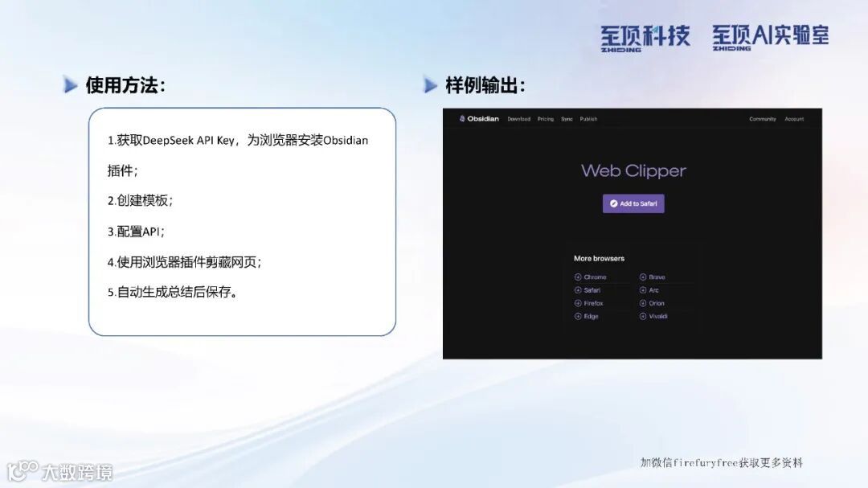Open the Publish nav item

(588, 119)
